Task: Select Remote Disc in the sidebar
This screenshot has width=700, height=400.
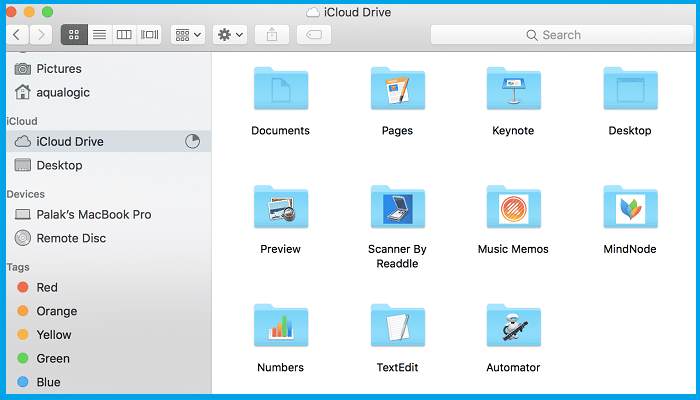Action: pos(108,238)
